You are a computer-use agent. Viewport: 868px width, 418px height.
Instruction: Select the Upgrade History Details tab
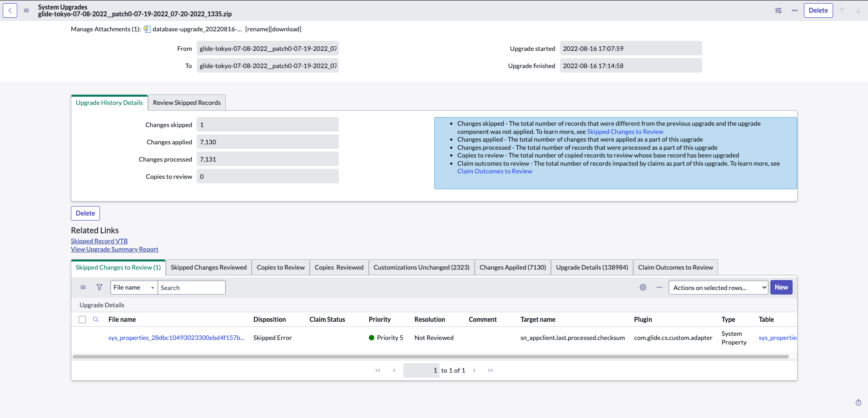click(x=109, y=103)
